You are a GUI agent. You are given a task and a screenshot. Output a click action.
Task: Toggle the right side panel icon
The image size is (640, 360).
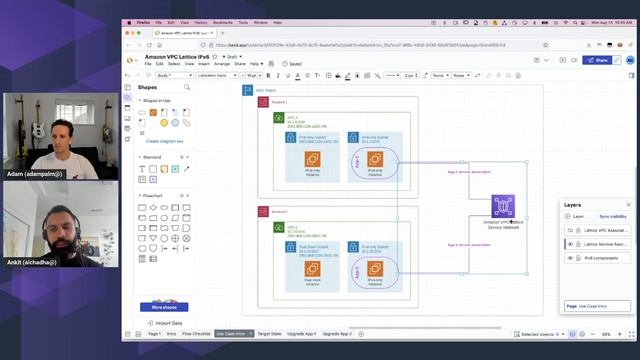[x=631, y=76]
